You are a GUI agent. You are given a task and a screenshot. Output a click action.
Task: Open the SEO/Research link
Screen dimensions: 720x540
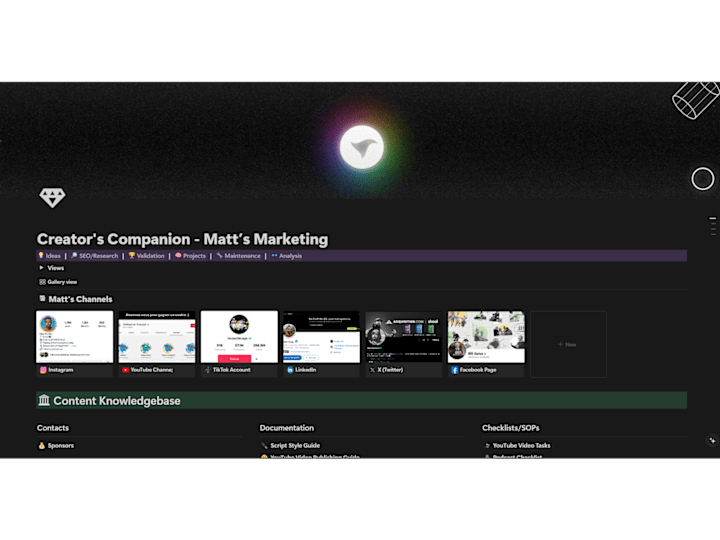click(x=98, y=256)
